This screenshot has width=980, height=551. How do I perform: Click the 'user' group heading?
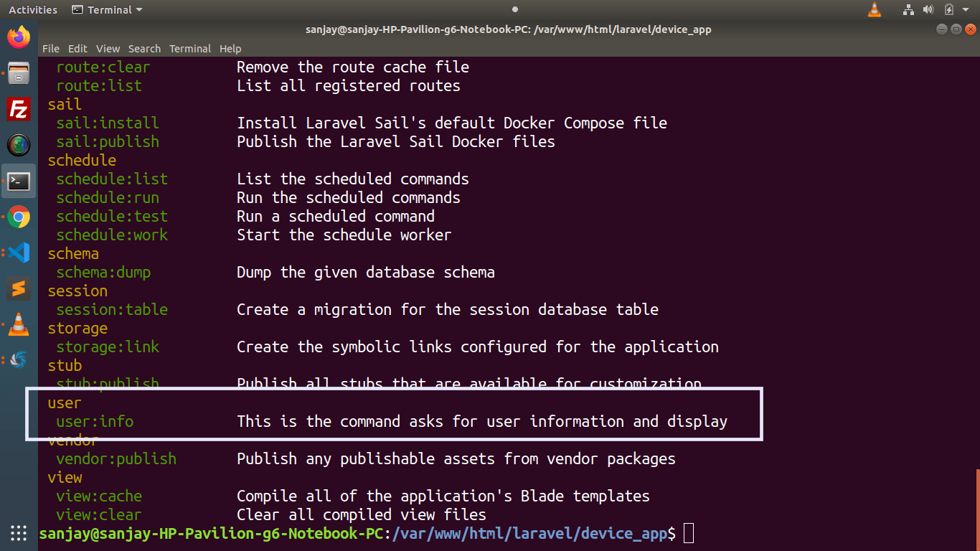65,403
